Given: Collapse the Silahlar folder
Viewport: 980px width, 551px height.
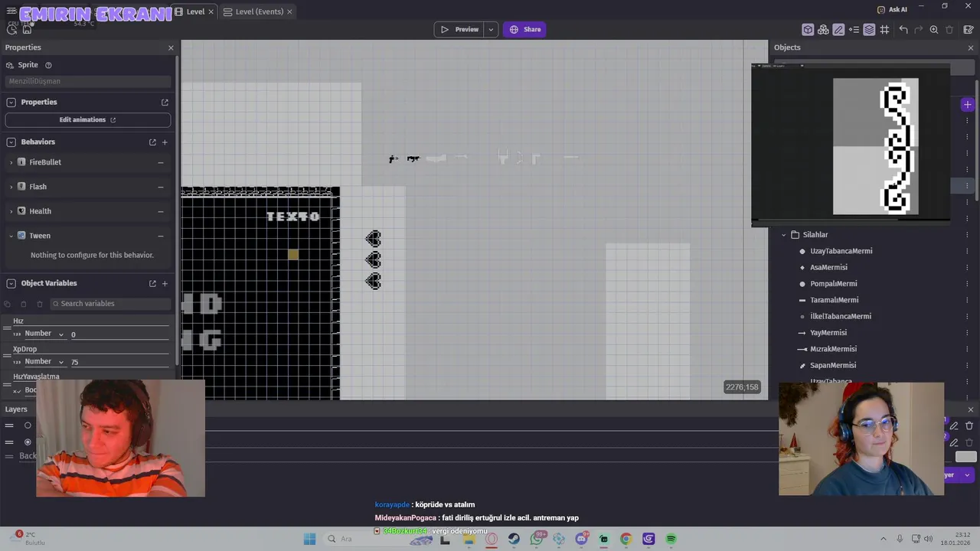Looking at the screenshot, I should [783, 235].
